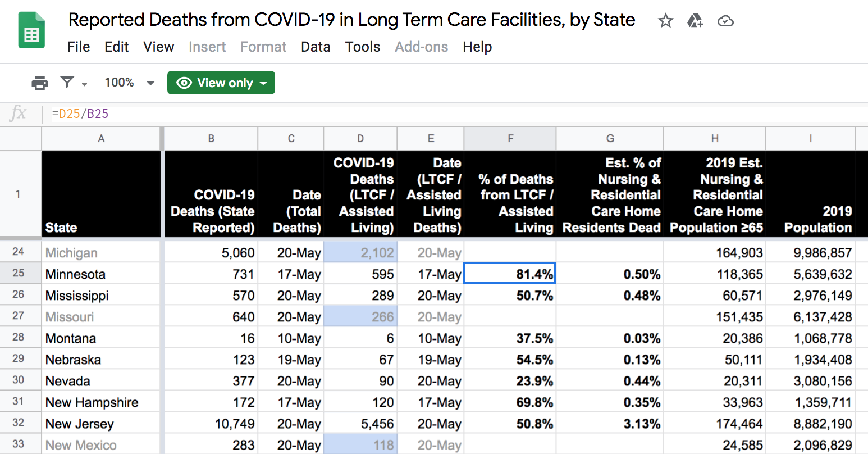This screenshot has height=454, width=868.
Task: Click the Minnesota 81.4% cell
Action: (509, 274)
